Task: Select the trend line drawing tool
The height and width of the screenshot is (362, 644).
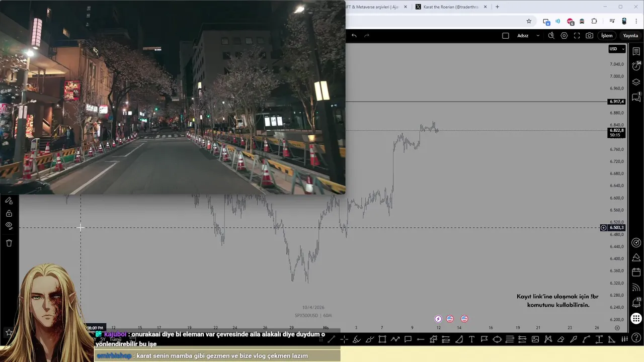Action: 331,339
